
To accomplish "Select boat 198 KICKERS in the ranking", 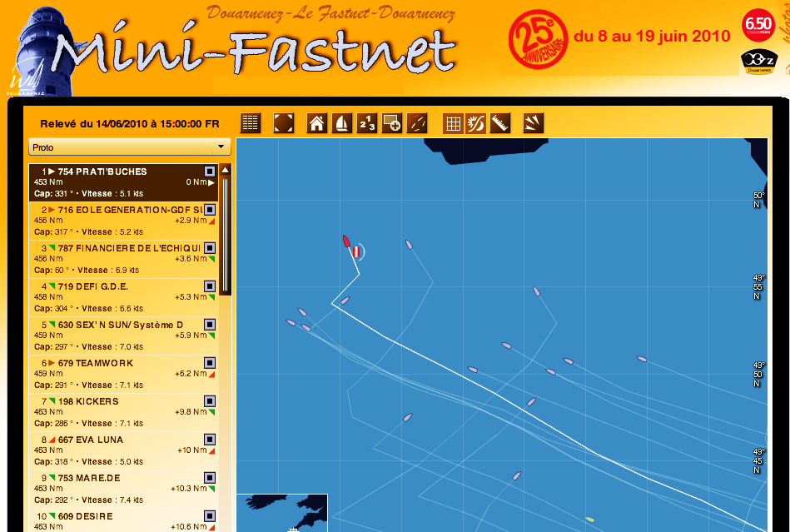I will pyautogui.click(x=123, y=412).
